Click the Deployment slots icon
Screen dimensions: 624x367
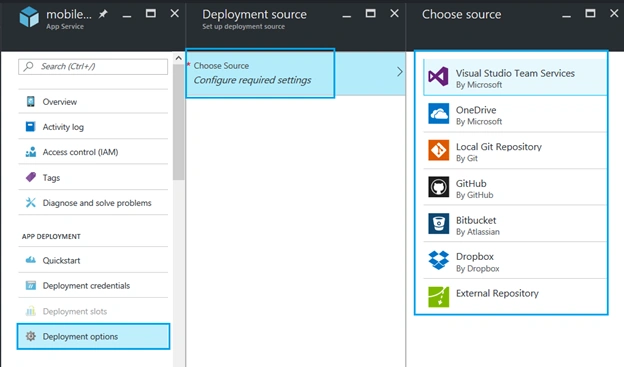tap(31, 311)
